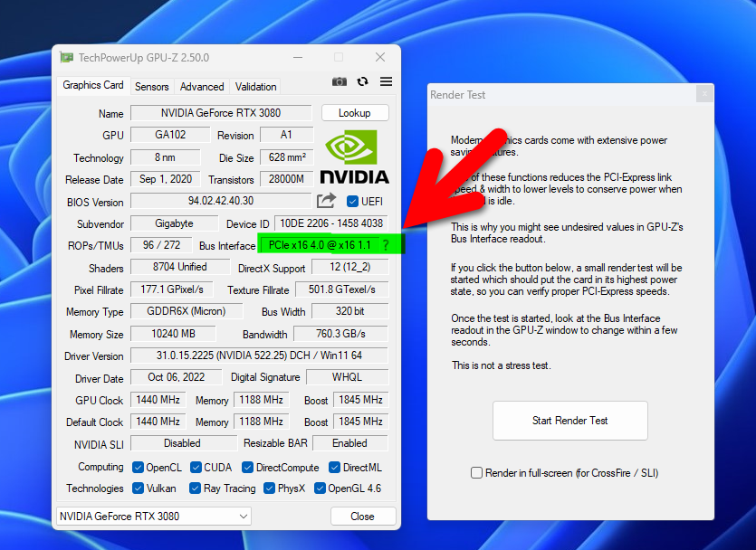The image size is (756, 550).
Task: Click the Die Size value 628 mm²
Action: [286, 157]
